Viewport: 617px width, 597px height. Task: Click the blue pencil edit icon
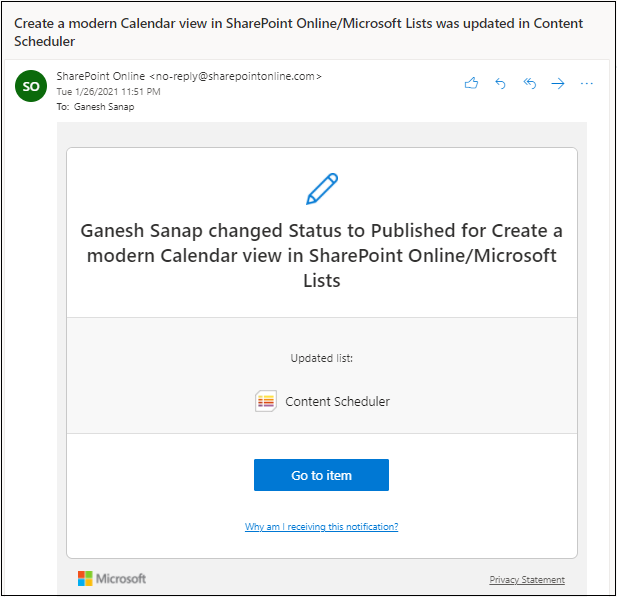[x=322, y=189]
